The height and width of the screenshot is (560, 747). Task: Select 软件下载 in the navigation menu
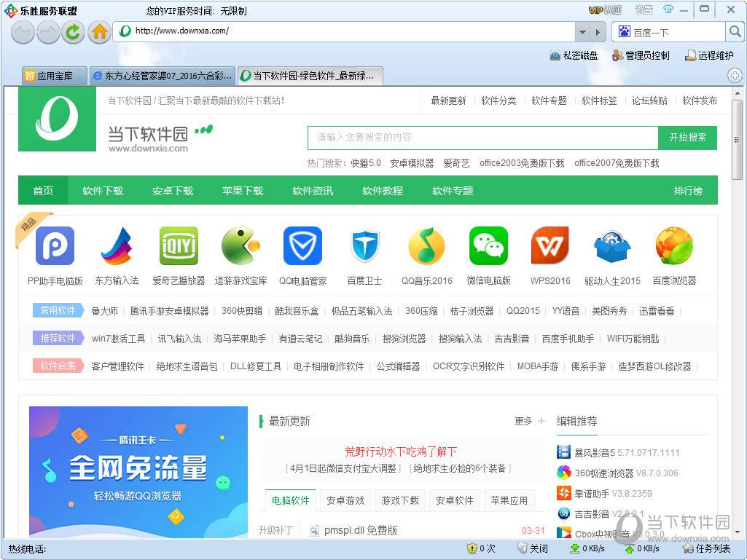pos(102,190)
